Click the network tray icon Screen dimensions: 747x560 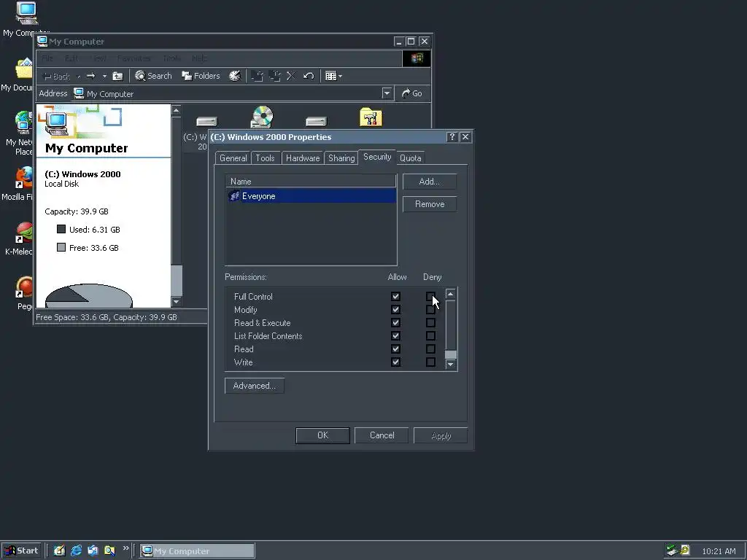coord(672,551)
